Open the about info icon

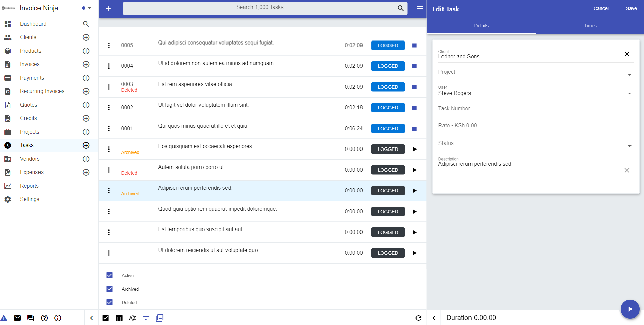click(58, 318)
